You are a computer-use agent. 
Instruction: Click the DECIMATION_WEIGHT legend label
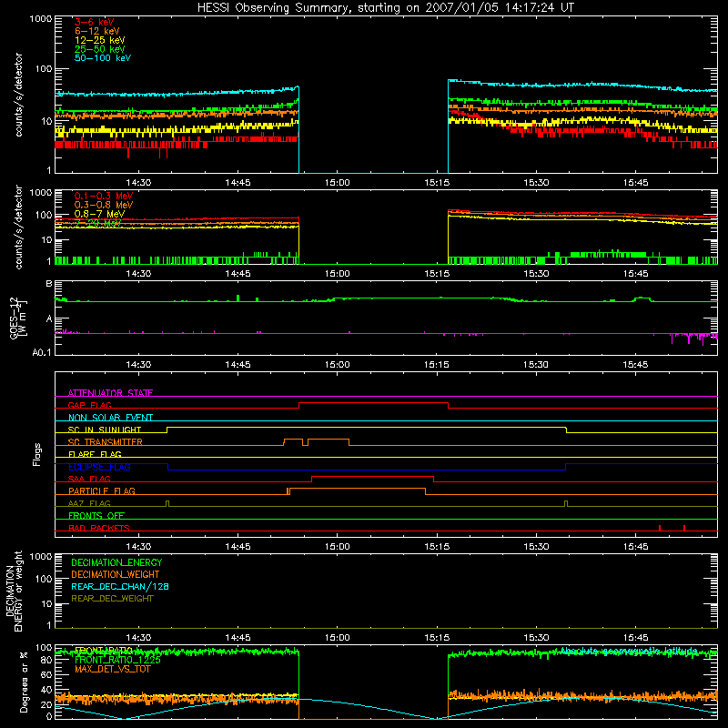(116, 574)
